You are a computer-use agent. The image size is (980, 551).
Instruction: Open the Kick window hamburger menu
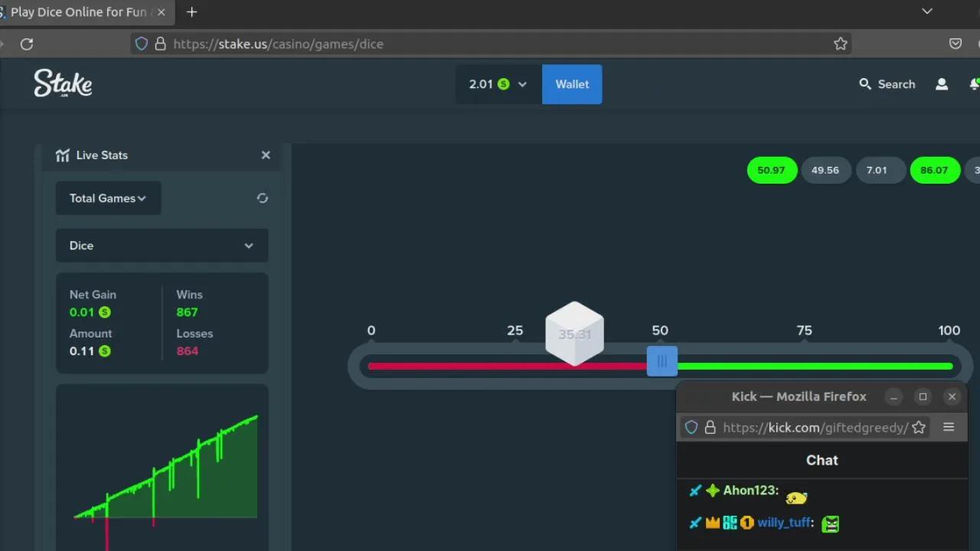949,428
